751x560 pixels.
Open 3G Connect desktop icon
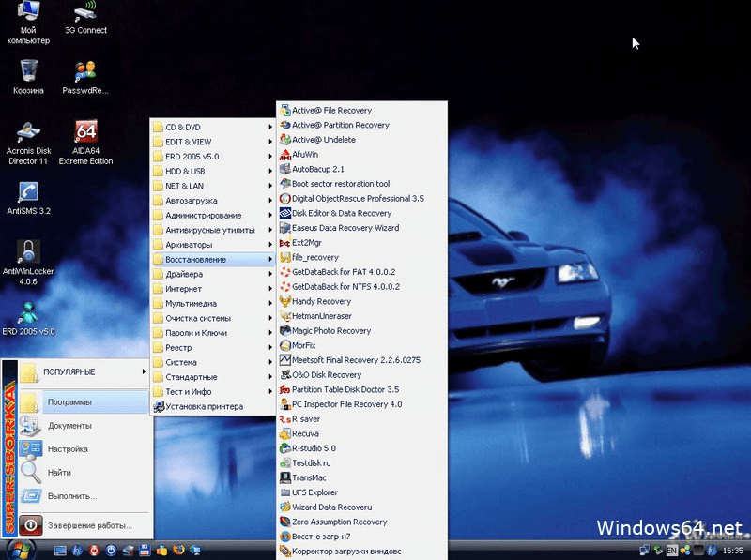[x=85, y=17]
